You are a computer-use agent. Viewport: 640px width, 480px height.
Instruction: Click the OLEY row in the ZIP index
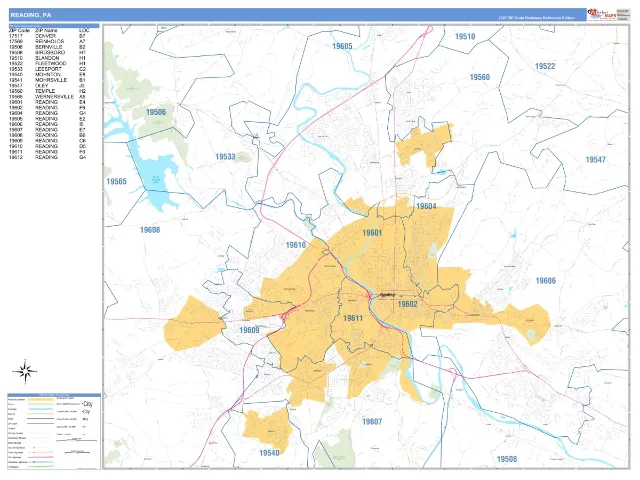(x=47, y=86)
